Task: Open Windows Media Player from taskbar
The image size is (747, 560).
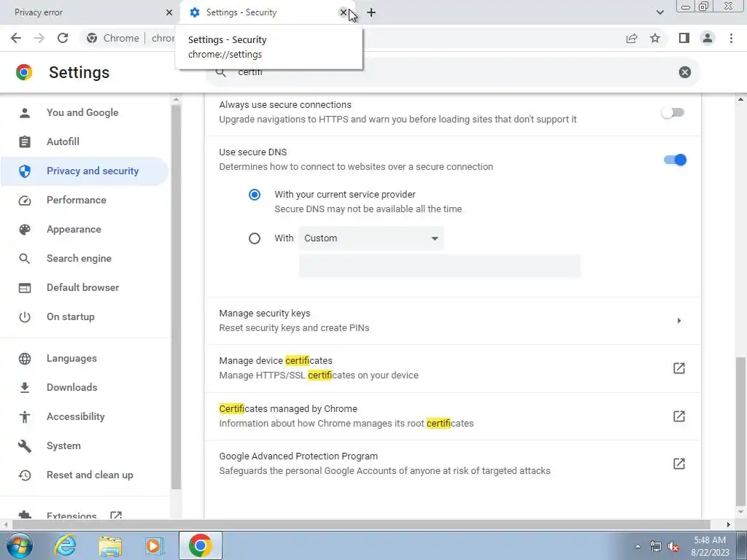Action: tap(154, 545)
